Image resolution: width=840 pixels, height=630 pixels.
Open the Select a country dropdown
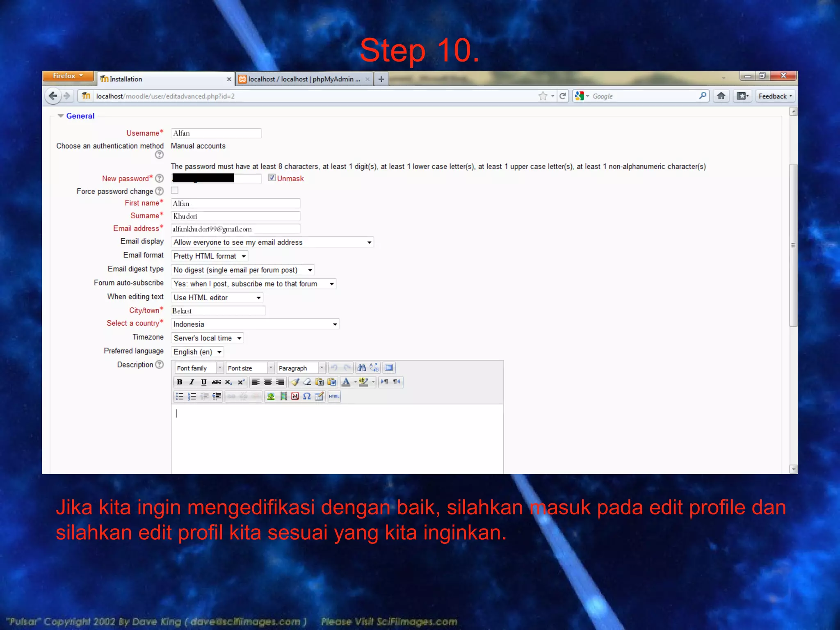tap(255, 324)
